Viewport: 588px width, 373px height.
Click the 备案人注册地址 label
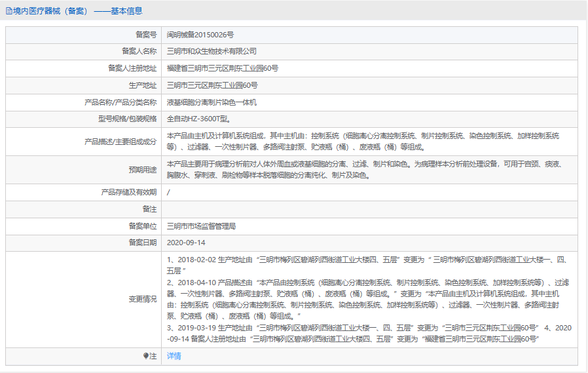point(132,68)
